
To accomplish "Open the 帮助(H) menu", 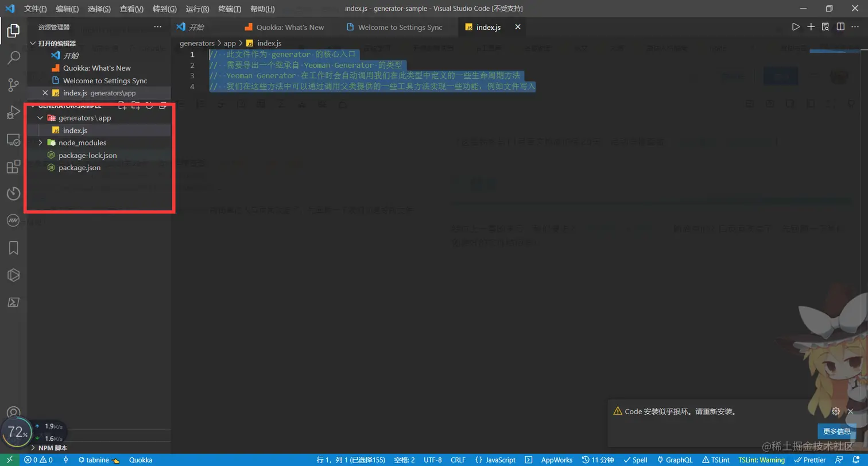I will (x=262, y=9).
